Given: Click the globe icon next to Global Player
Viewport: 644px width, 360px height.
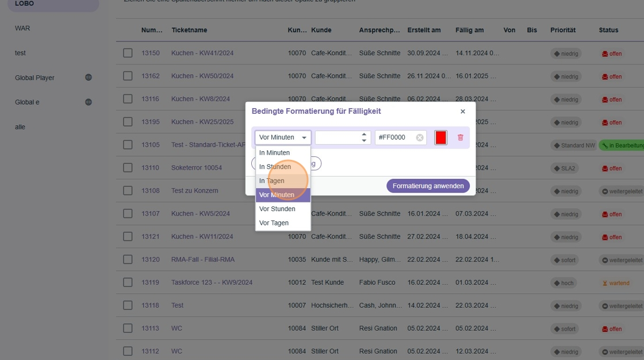Looking at the screenshot, I should 89,77.
